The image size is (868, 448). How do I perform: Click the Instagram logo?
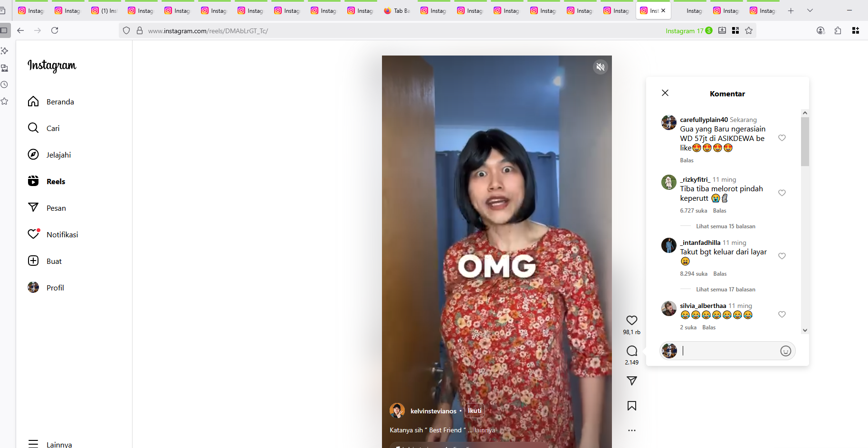52,65
